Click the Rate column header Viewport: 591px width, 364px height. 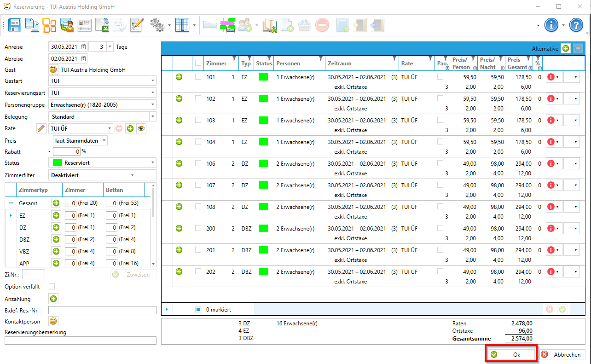coord(417,63)
